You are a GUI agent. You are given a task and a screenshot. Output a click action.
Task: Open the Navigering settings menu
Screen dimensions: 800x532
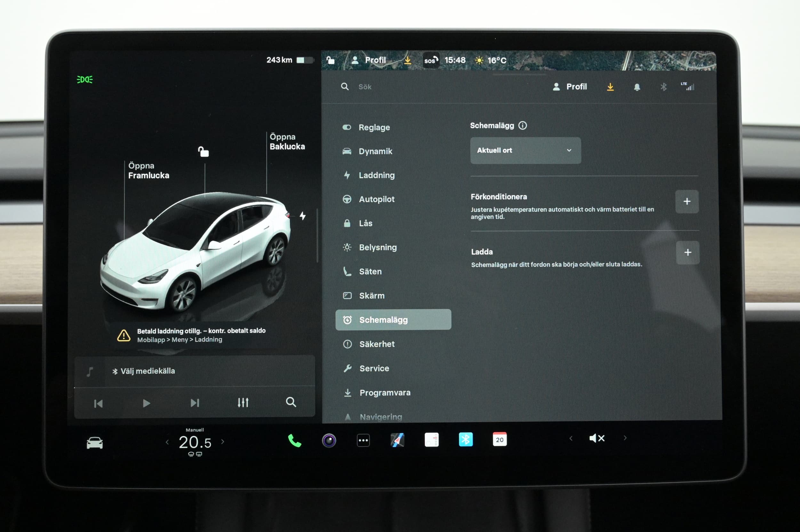point(373,417)
